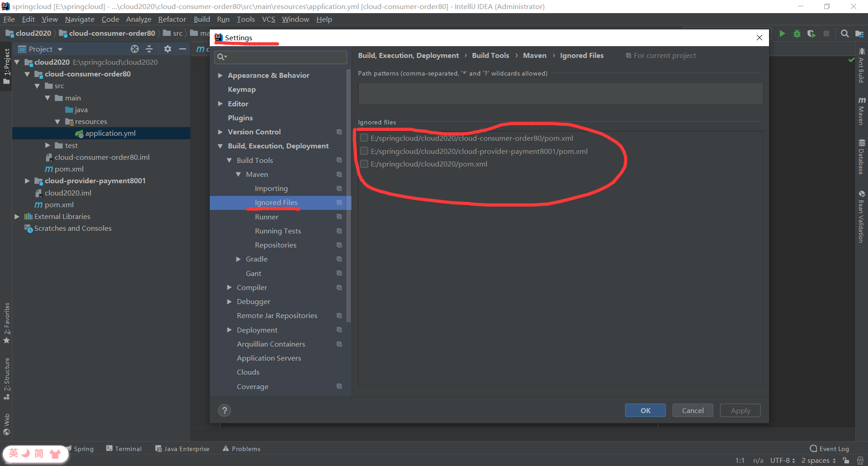Click the project-level icon next to Ignored Files
Image resolution: width=868 pixels, height=466 pixels.
click(339, 203)
